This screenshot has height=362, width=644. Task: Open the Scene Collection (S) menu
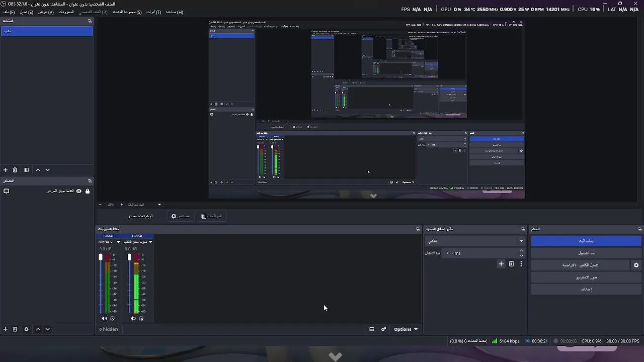(x=127, y=12)
